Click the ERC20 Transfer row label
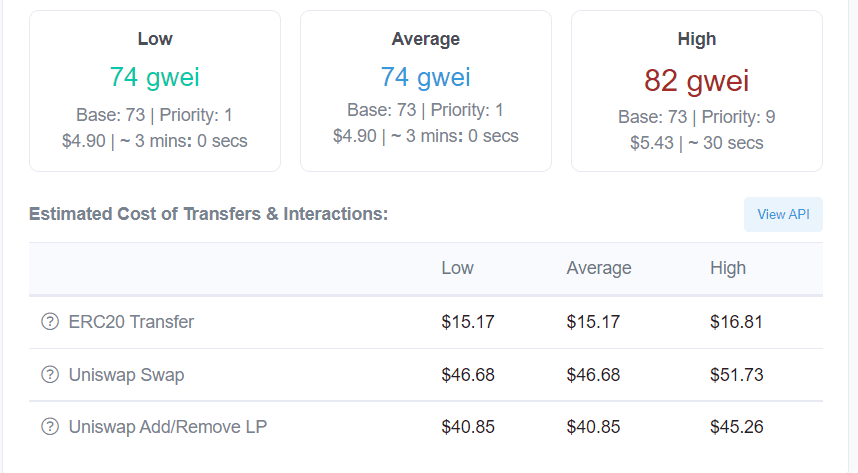Screen dimensions: 858x473 [131, 322]
